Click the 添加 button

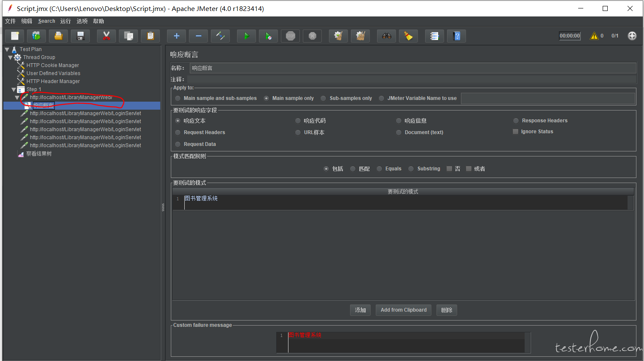pos(360,310)
